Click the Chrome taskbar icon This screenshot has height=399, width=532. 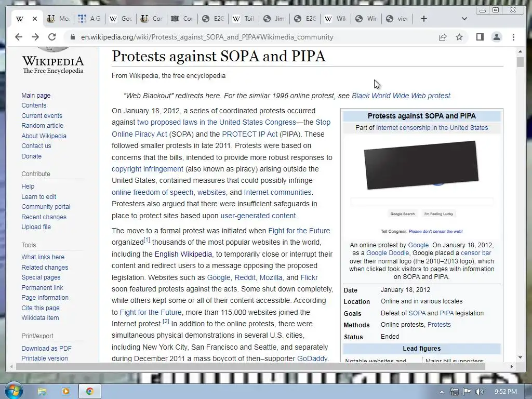(x=89, y=392)
